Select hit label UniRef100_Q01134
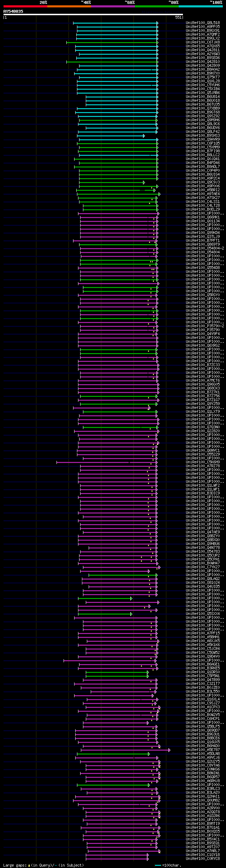 pos(203,221)
